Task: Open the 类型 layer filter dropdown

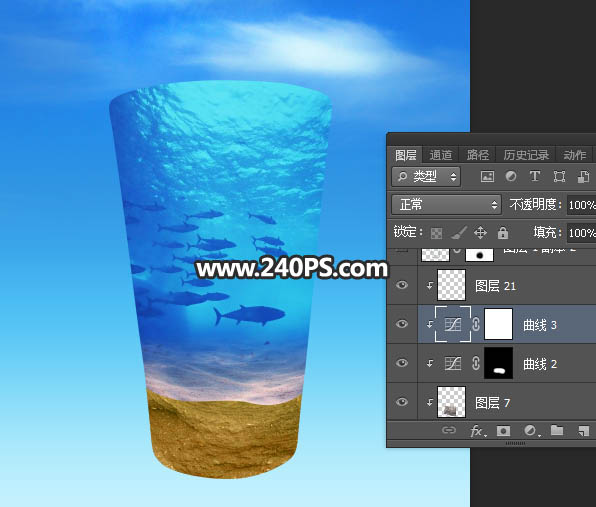Action: pos(426,176)
